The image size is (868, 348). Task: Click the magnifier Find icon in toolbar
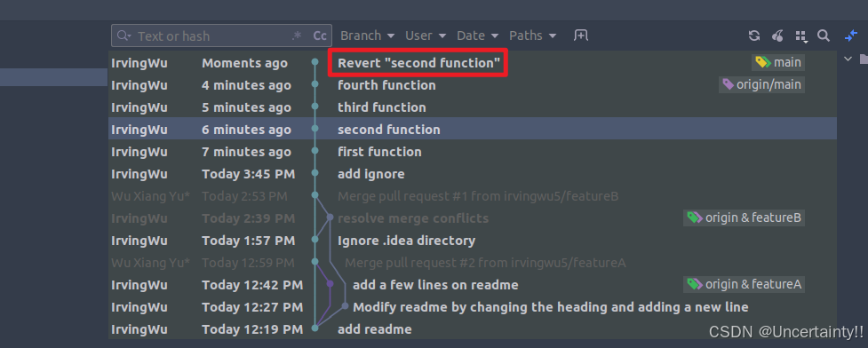click(824, 36)
